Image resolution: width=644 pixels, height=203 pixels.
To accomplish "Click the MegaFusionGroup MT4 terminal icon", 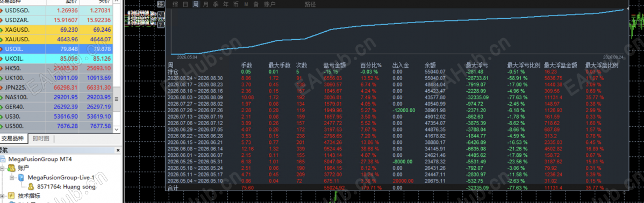I will coord(3,159).
